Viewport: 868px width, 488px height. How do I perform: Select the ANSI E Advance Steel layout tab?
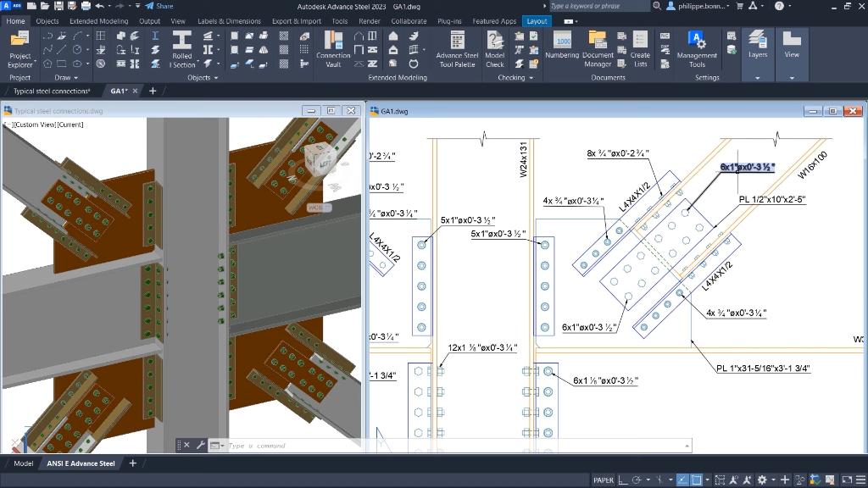(81, 463)
